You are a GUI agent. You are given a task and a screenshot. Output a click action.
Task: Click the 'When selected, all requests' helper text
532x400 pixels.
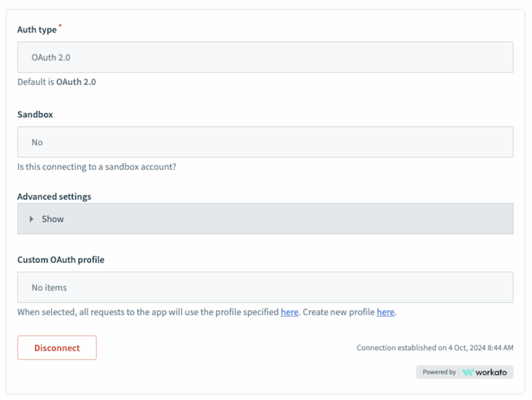click(x=148, y=312)
